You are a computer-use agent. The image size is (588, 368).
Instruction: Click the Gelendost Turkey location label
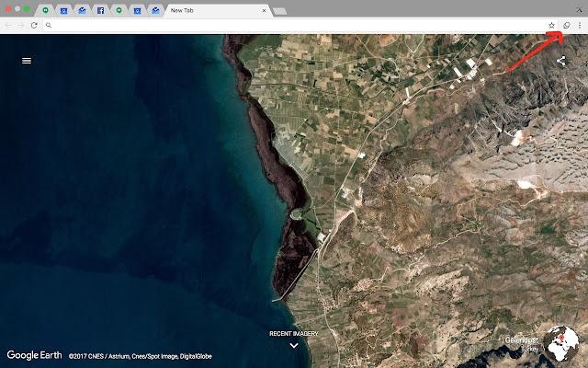(522, 344)
